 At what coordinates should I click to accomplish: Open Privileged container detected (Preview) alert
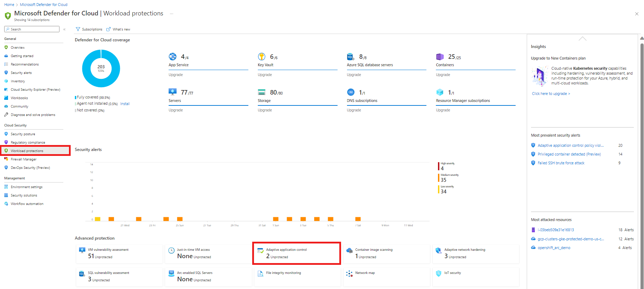[569, 154]
